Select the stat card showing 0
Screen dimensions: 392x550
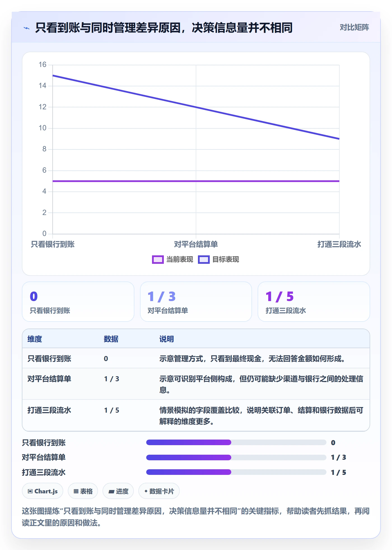click(x=78, y=302)
